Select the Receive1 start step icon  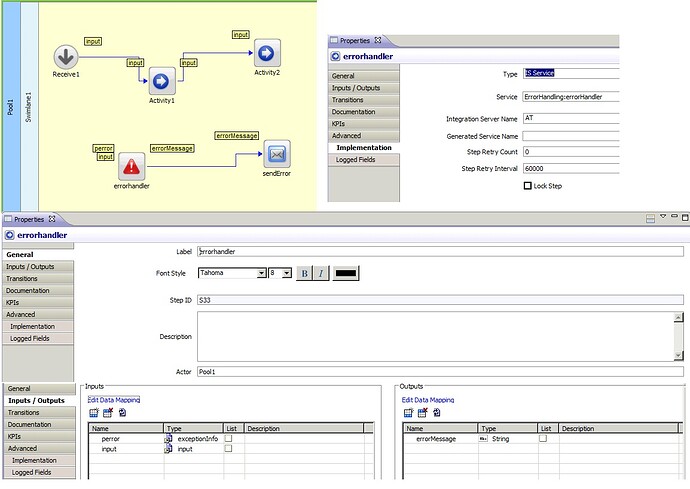[x=66, y=57]
